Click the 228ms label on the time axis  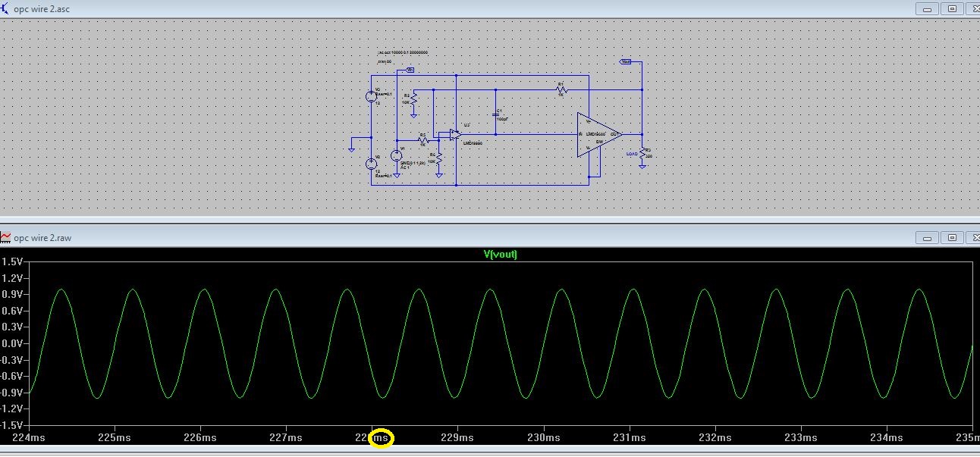pos(373,437)
